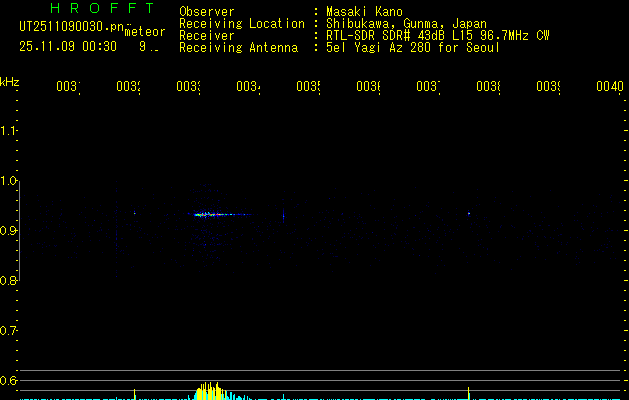Image resolution: width=629 pixels, height=400 pixels.
Task: Select the file name UT2511090030.pn
Action: (71, 27)
